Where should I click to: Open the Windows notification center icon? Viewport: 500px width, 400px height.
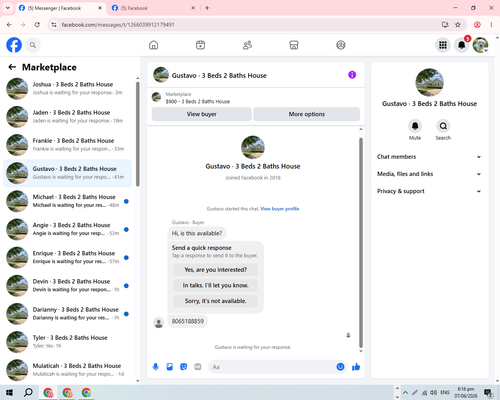point(488,392)
